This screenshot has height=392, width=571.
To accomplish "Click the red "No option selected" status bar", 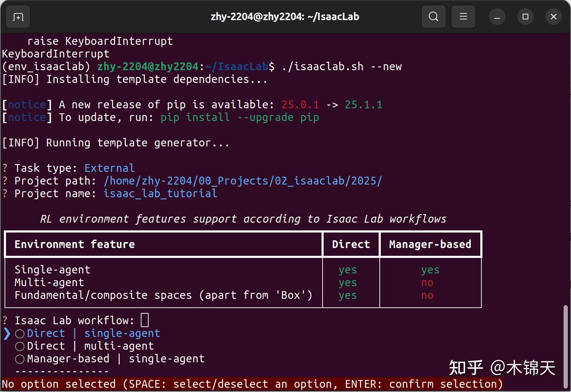I will [x=252, y=384].
